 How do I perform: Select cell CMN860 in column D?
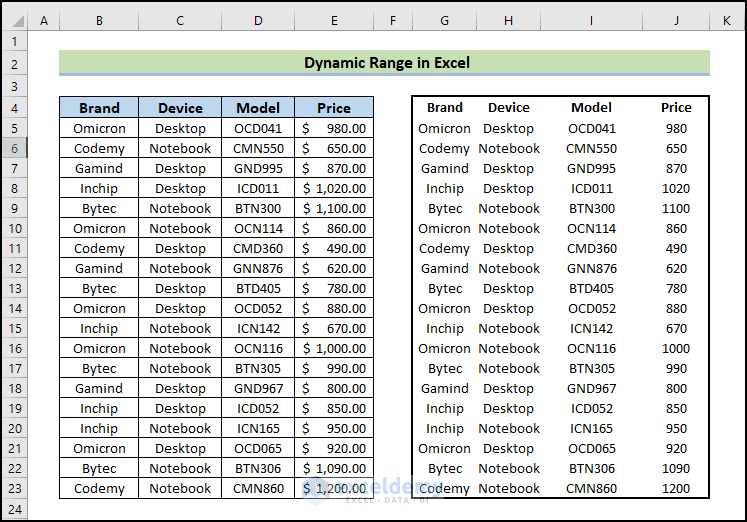(258, 488)
